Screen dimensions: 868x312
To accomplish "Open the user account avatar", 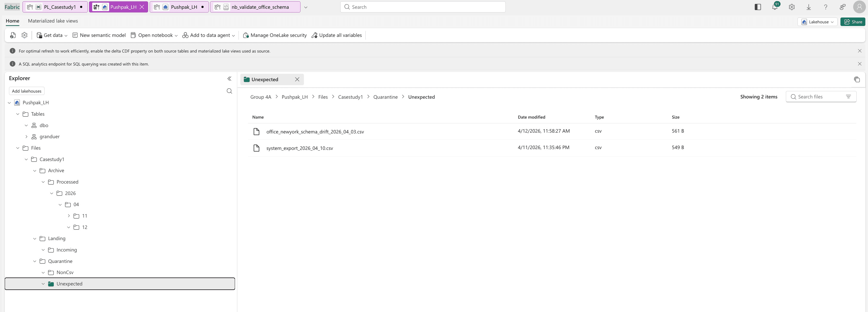I will coord(859,7).
